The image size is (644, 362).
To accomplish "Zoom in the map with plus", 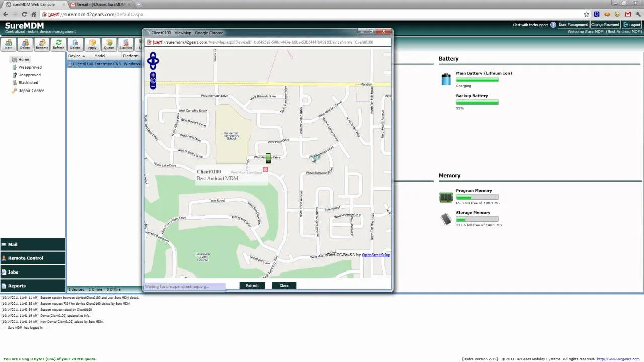I will click(153, 75).
